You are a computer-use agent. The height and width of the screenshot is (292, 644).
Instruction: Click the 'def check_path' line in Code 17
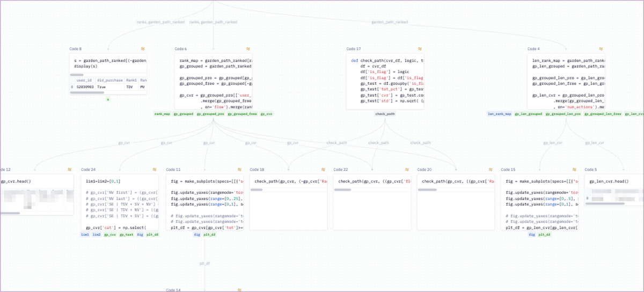click(387, 61)
